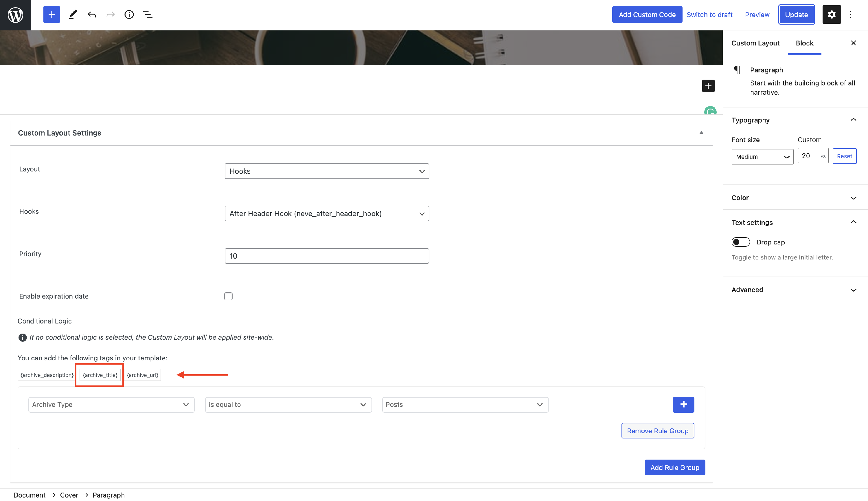Open document details (info icon)
The width and height of the screenshot is (868, 501).
pos(129,14)
